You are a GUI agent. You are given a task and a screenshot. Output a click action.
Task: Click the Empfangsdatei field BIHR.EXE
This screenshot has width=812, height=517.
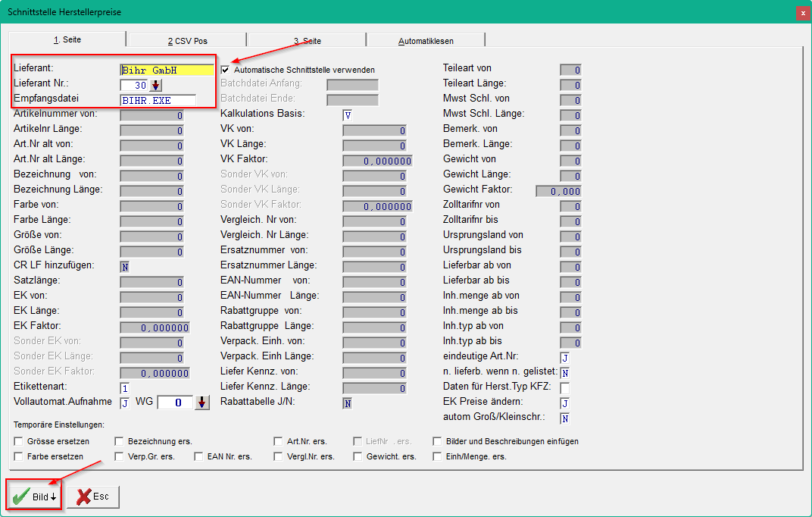pos(158,101)
